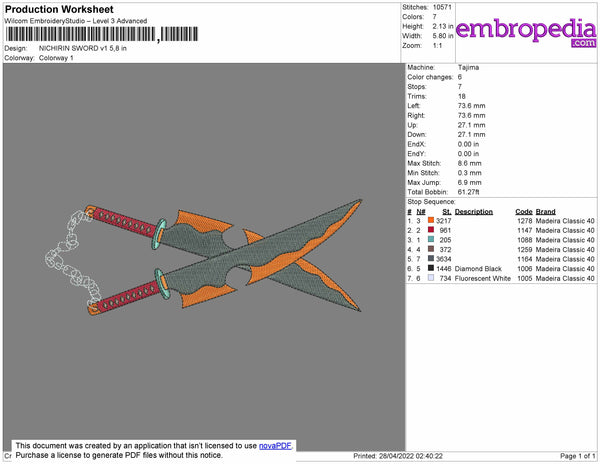
Task: Click the Total Bobbin value 61.27ft
Action: (x=468, y=192)
